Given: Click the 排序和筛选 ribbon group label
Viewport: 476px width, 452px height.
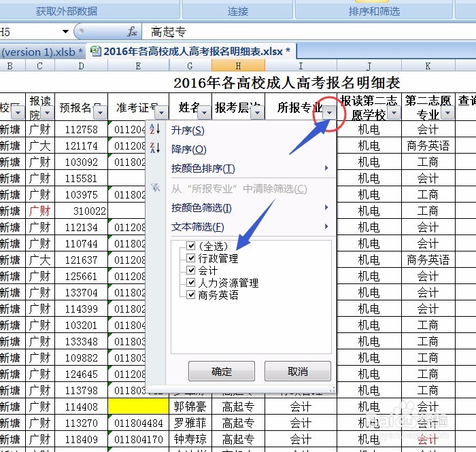Looking at the screenshot, I should pos(374,12).
